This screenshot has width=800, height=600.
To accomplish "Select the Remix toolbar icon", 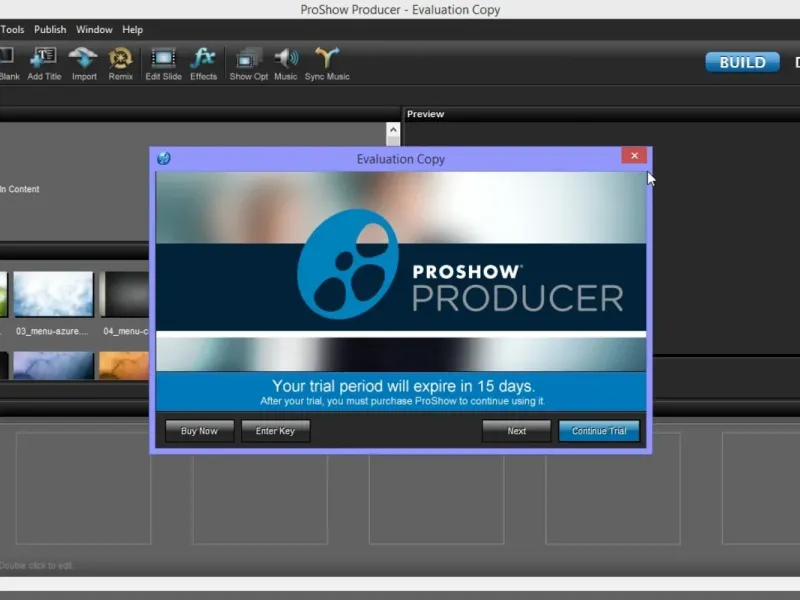I will [120, 64].
